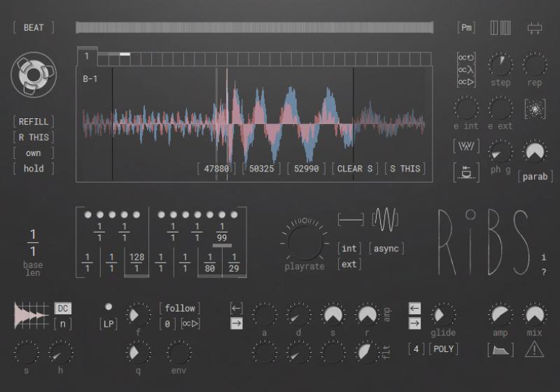This screenshot has width=560, height=392.
Task: Click the output envelope shape icon under amp
Action: tap(500, 350)
